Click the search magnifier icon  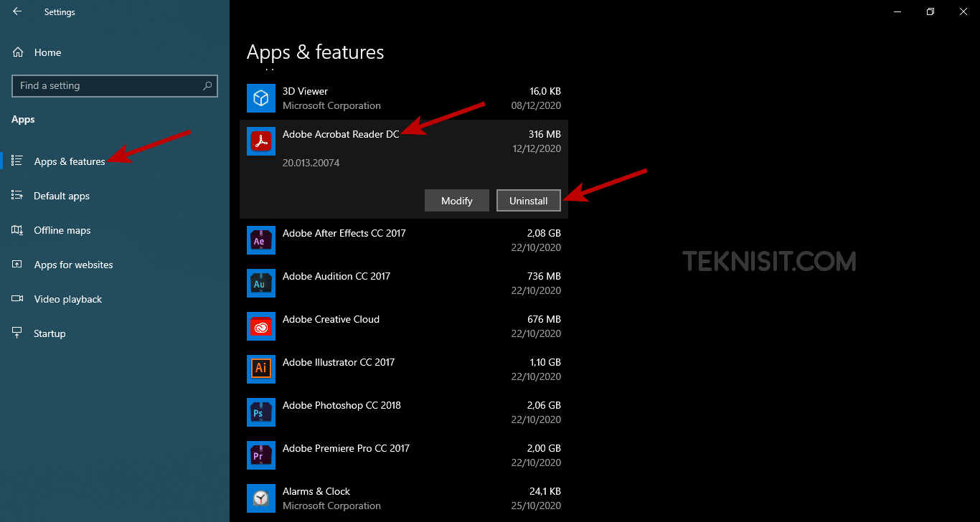(207, 85)
